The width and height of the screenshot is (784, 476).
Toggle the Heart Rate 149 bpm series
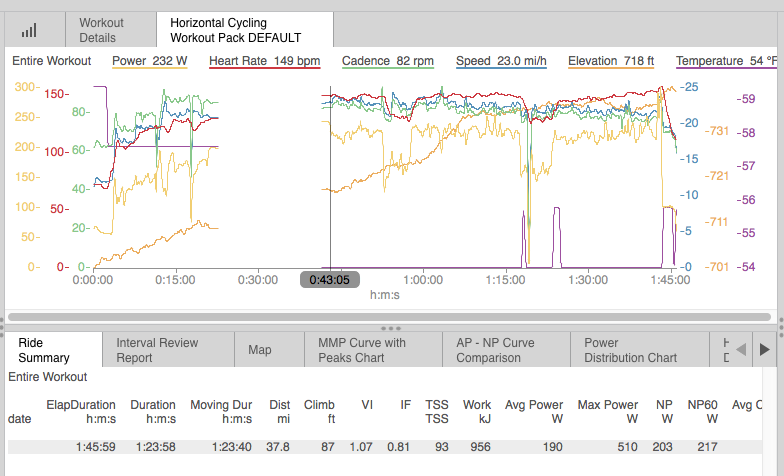264,61
